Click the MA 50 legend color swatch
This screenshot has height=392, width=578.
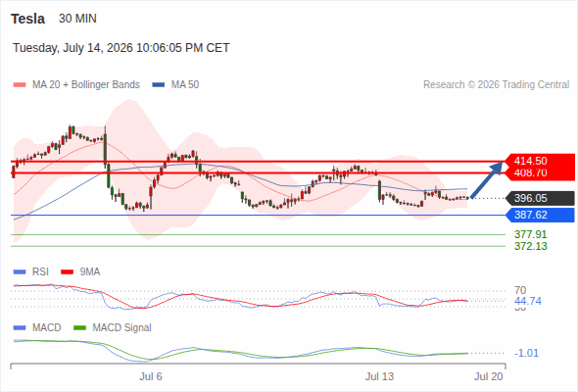click(x=159, y=85)
